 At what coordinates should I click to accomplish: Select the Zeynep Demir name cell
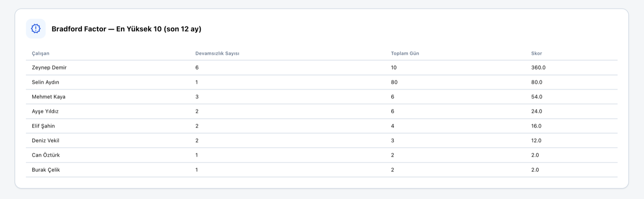pos(49,68)
